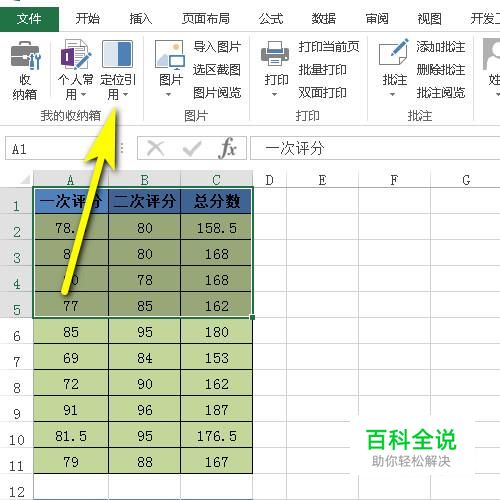Open the 收纳箱 toolbox icon
This screenshot has width=500, height=500.
[x=26, y=55]
